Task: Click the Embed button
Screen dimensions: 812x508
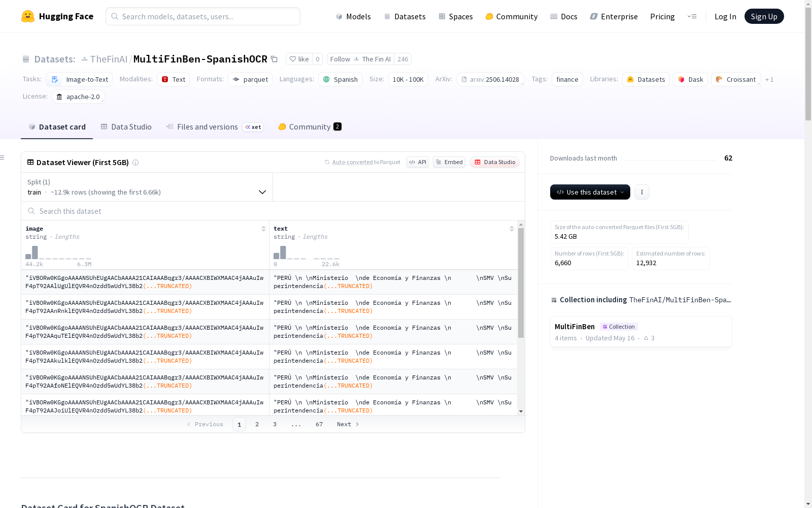Action: 449,162
